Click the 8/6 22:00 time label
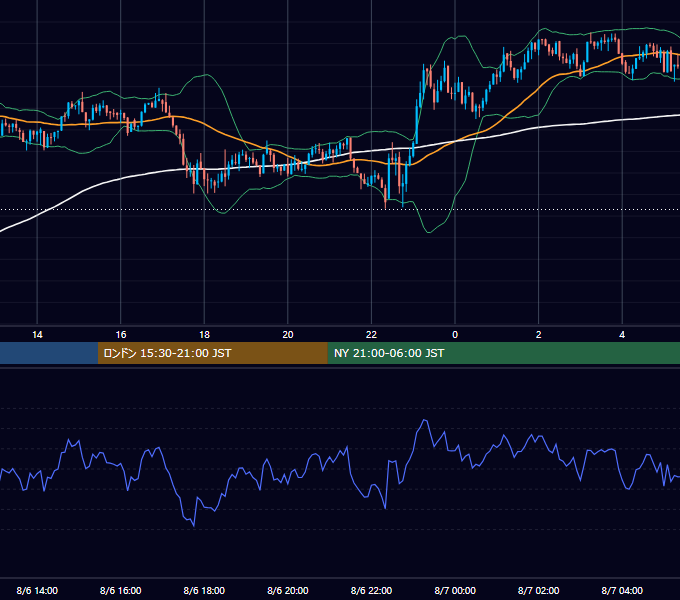 (x=371, y=590)
